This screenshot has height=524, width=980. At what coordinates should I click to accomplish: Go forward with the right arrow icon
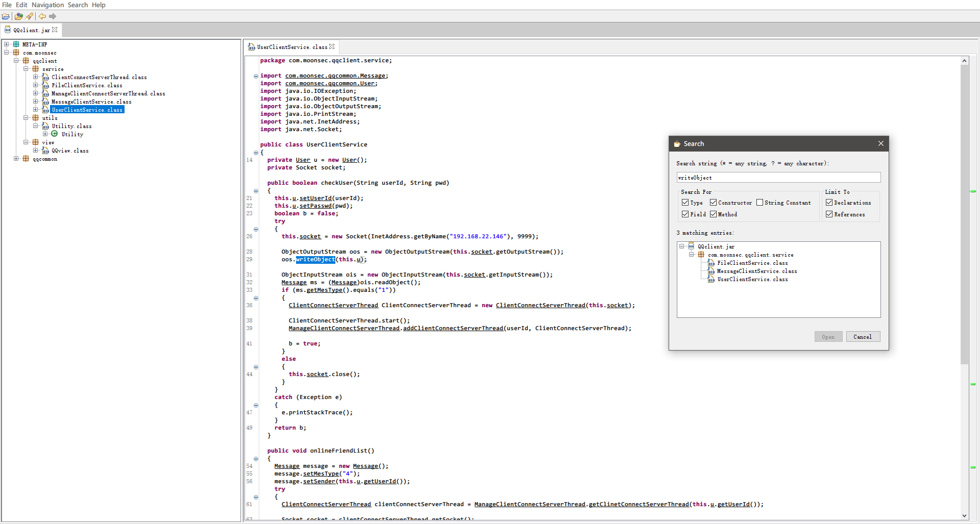(53, 16)
